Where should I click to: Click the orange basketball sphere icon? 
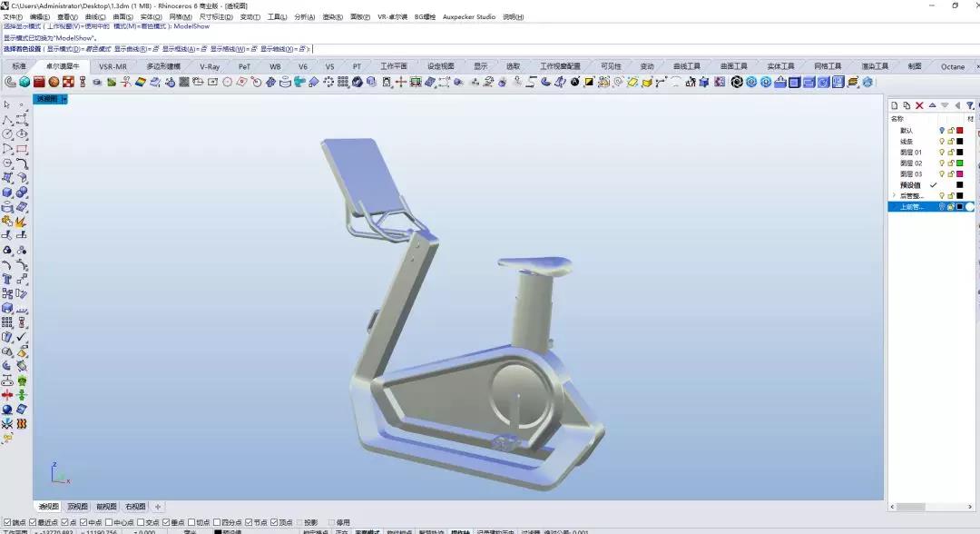point(54,82)
